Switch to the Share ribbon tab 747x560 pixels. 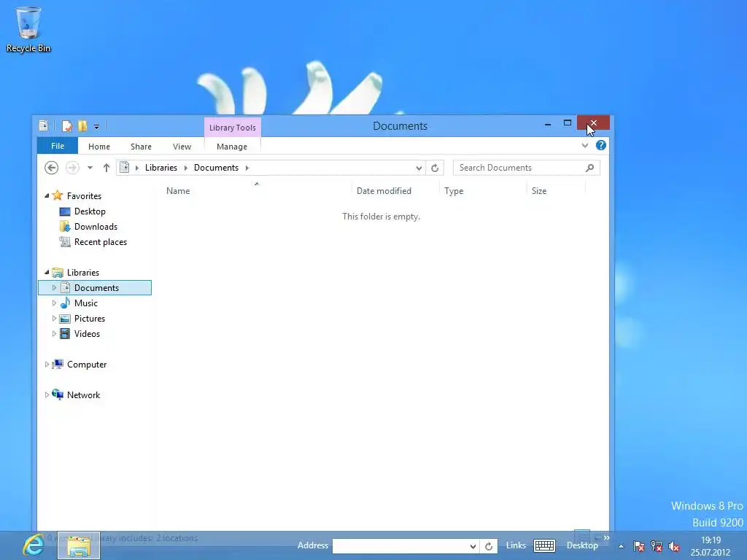(x=141, y=147)
